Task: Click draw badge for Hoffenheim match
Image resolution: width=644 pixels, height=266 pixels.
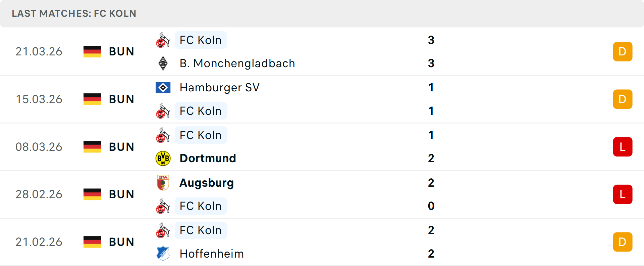Action: pyautogui.click(x=623, y=242)
